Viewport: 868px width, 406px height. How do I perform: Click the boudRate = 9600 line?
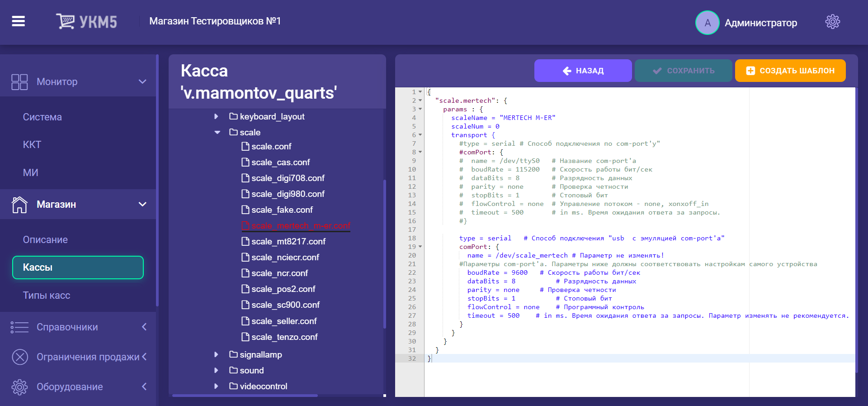pyautogui.click(x=553, y=272)
